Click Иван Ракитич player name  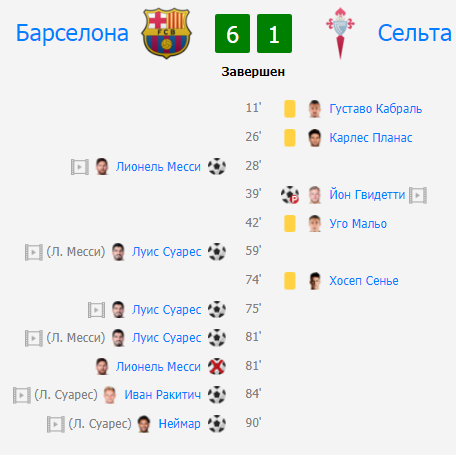(163, 395)
